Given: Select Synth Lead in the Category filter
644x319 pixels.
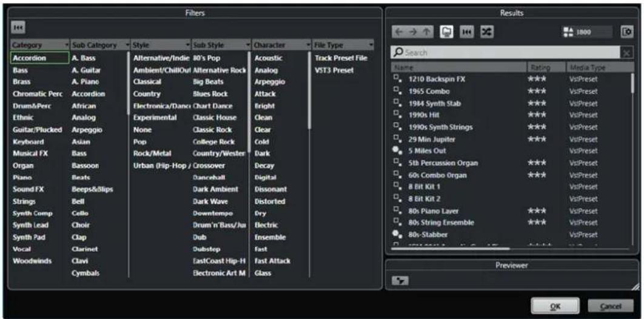Looking at the screenshot, I should (30, 225).
